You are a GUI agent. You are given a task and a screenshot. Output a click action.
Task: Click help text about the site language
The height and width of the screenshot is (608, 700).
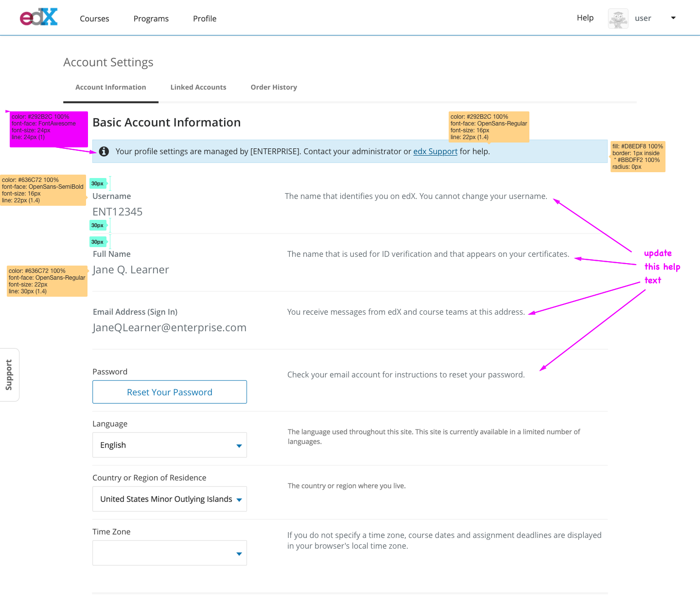tap(434, 437)
